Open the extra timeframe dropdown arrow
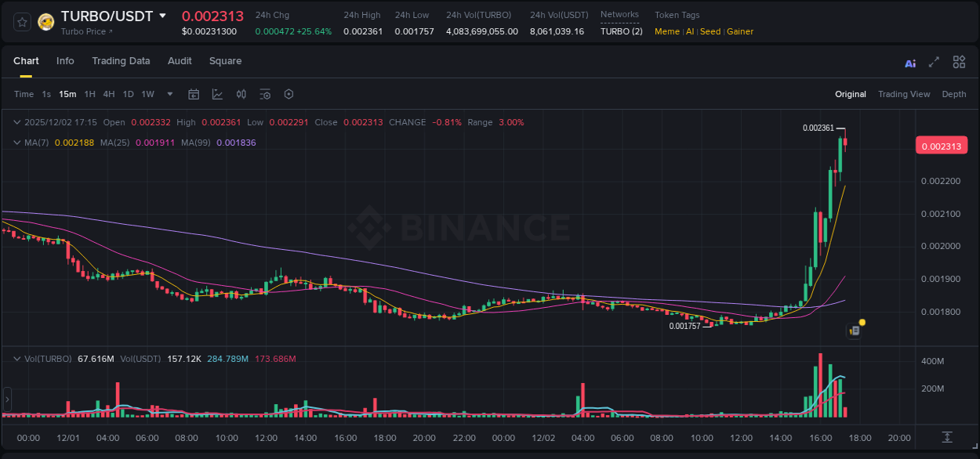 pyautogui.click(x=169, y=94)
